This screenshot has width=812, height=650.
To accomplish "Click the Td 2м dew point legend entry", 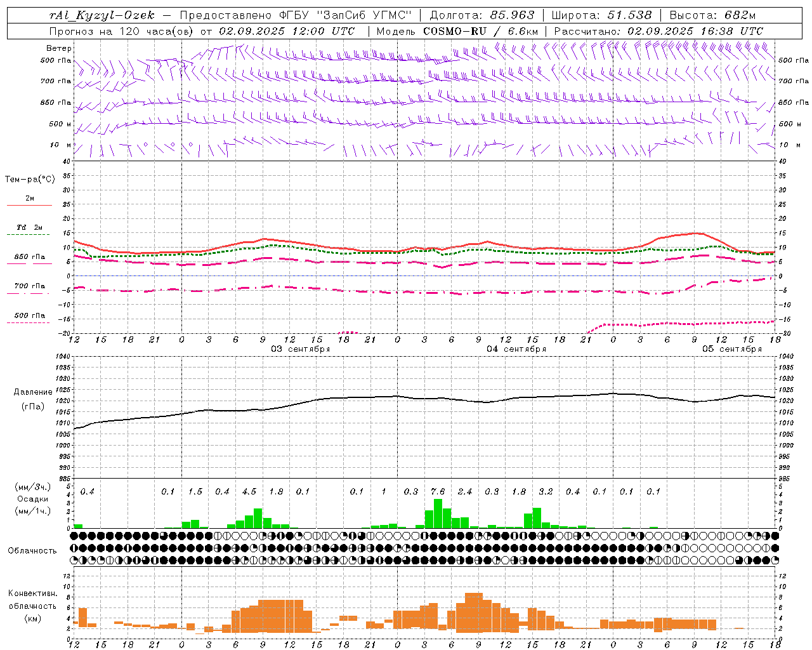I will coord(29,227).
